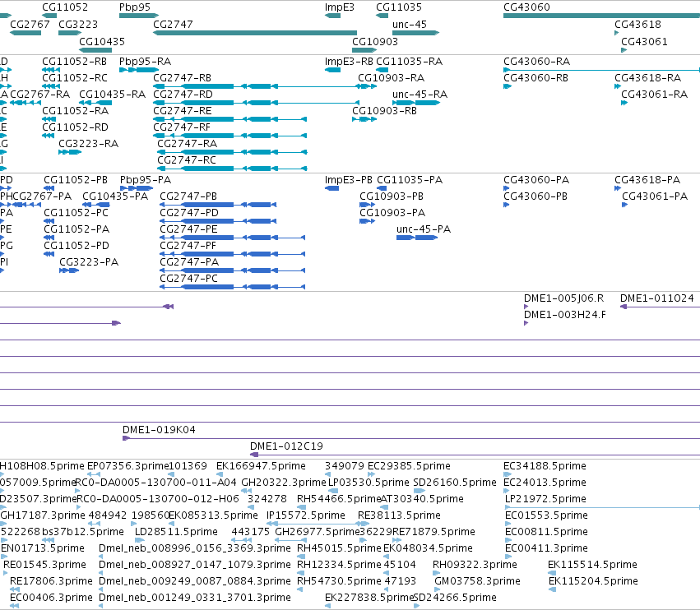Click EST label RC0-DA0005-130700-011-A04

coord(155,483)
